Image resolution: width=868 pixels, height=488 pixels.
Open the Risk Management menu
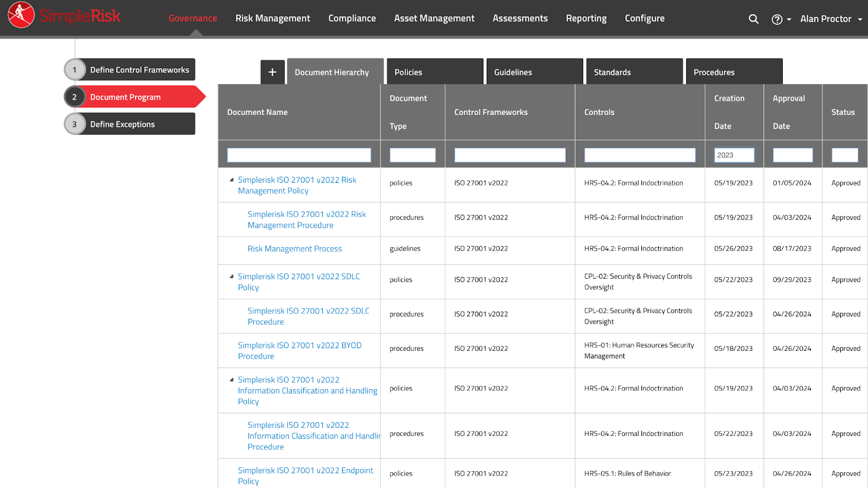273,18
